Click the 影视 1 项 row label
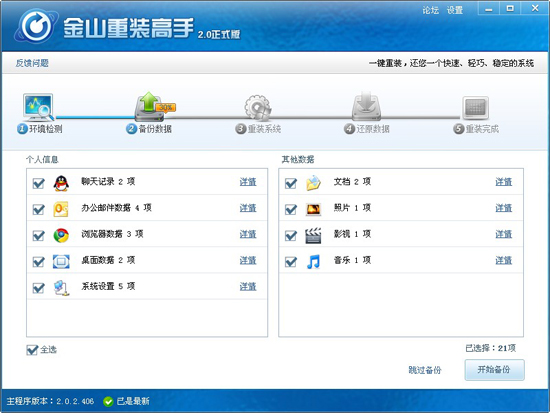The width and height of the screenshot is (550, 413). [x=352, y=234]
